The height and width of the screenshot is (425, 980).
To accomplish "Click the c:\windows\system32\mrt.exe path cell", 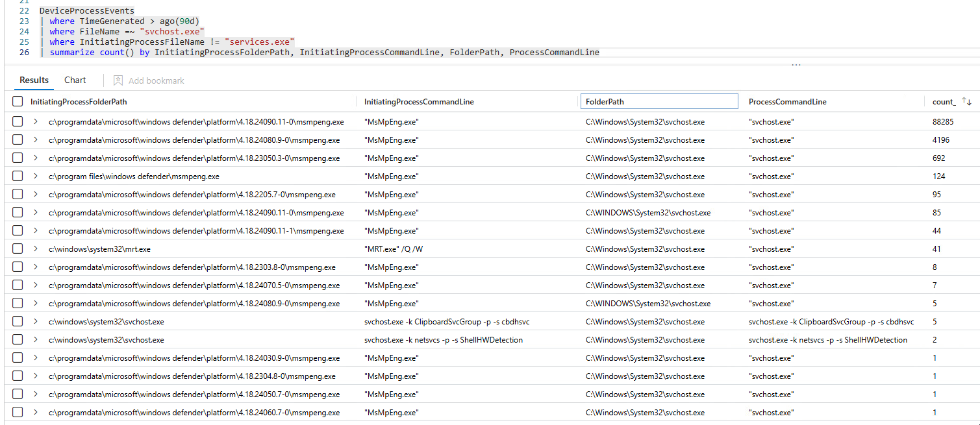I will pos(99,249).
